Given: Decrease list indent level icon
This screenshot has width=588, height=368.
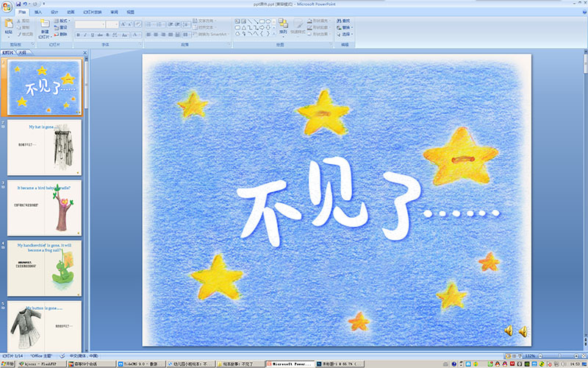Looking at the screenshot, I should (x=171, y=24).
